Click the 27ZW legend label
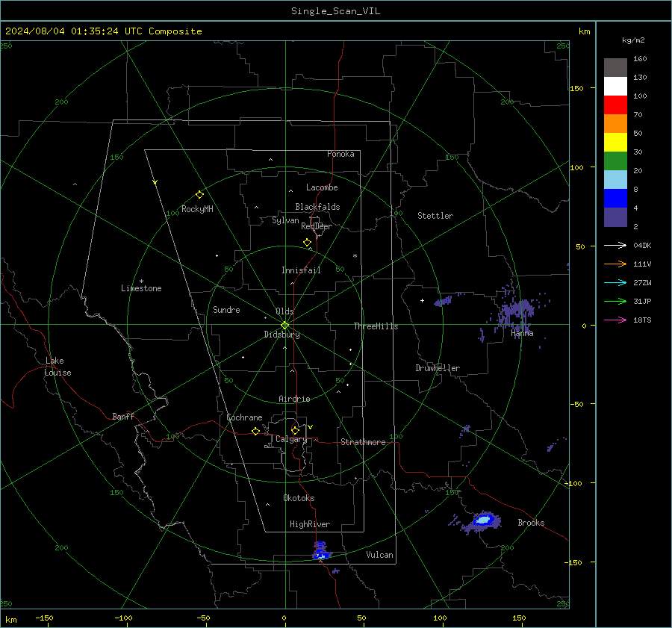 [642, 282]
